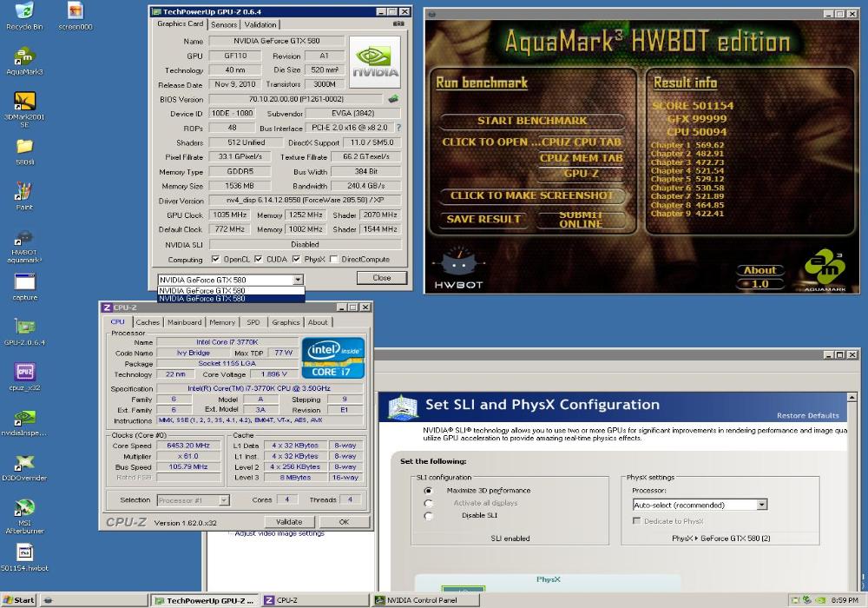
Task: Click Close button in GPU-Z
Action: pyautogui.click(x=381, y=277)
